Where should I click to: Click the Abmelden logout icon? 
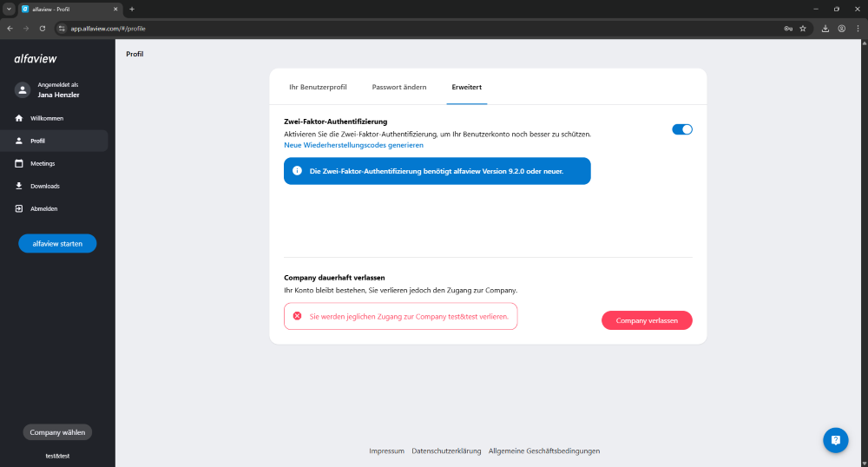[x=19, y=208]
